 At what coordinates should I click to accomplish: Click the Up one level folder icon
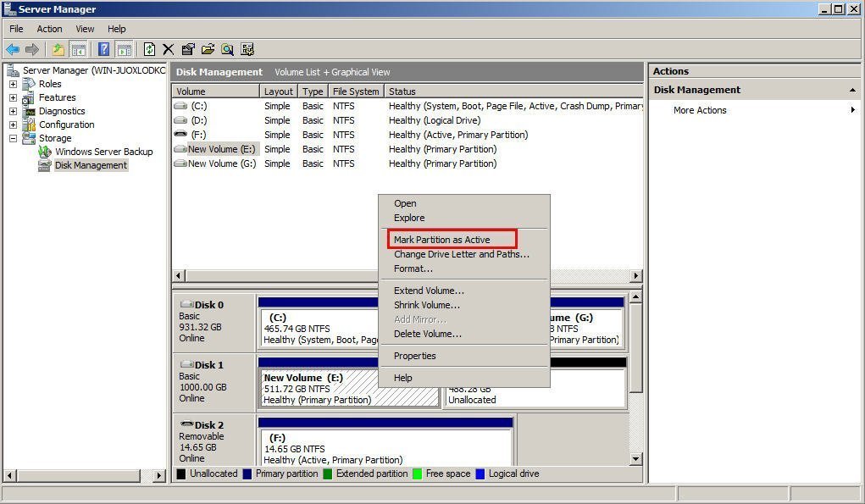58,50
